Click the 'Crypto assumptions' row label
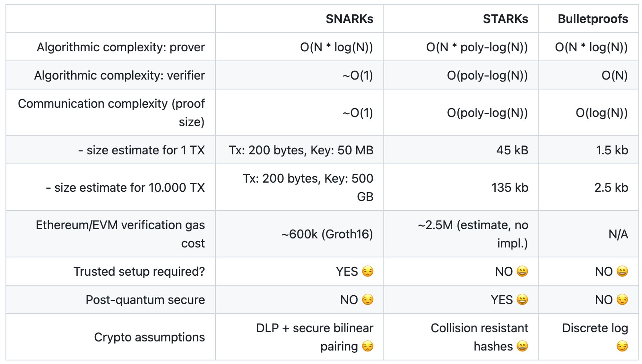Viewport: 642px width, 364px height. (149, 337)
